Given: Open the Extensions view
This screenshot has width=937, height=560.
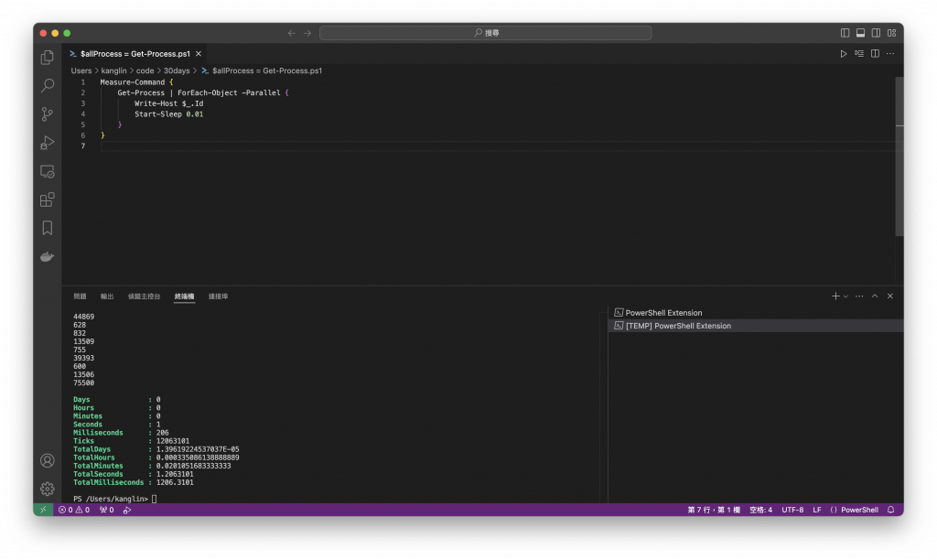Looking at the screenshot, I should pos(48,199).
